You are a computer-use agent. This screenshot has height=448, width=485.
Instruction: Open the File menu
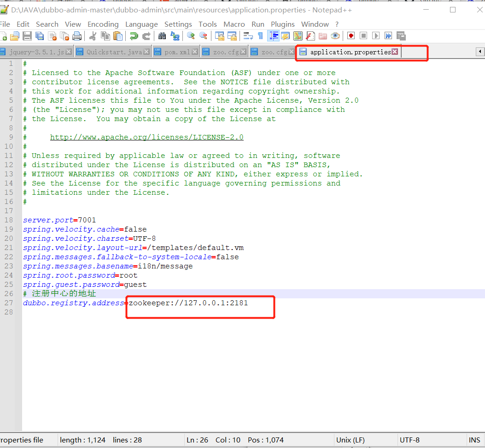tap(5, 24)
